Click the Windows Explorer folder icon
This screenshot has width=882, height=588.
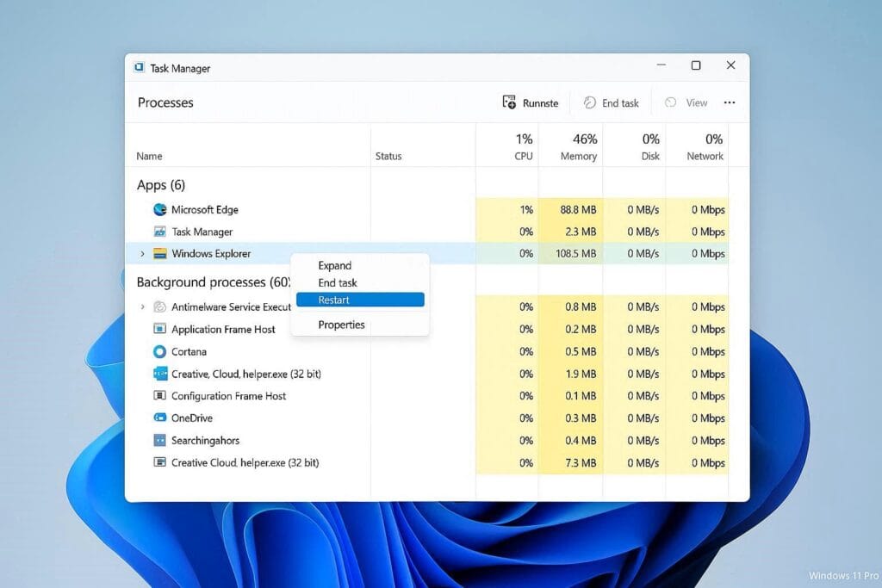pyautogui.click(x=159, y=254)
